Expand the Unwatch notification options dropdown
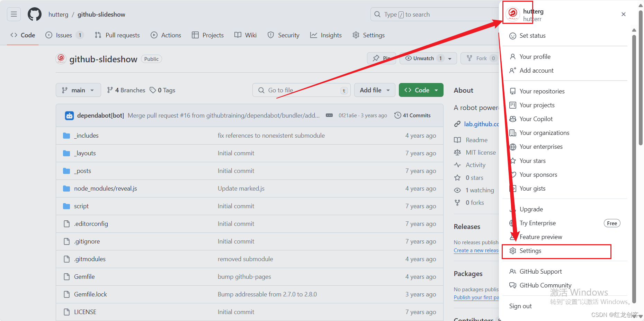The width and height of the screenshot is (644, 321). pyautogui.click(x=450, y=58)
